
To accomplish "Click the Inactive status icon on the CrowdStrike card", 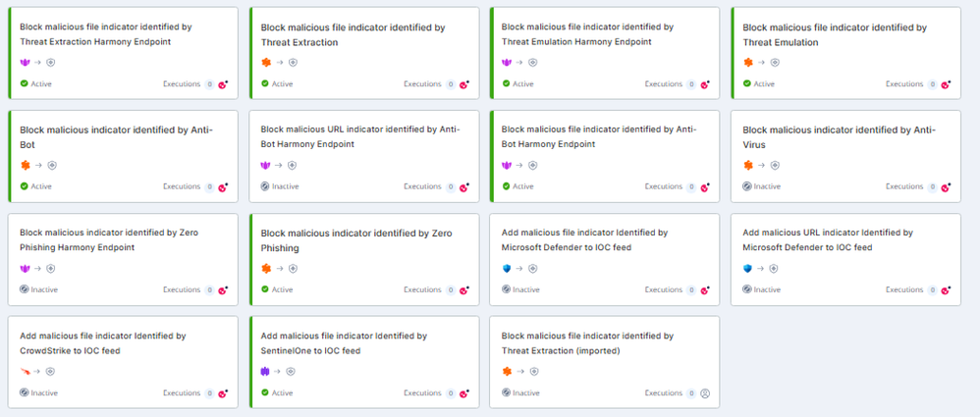I will tap(25, 392).
